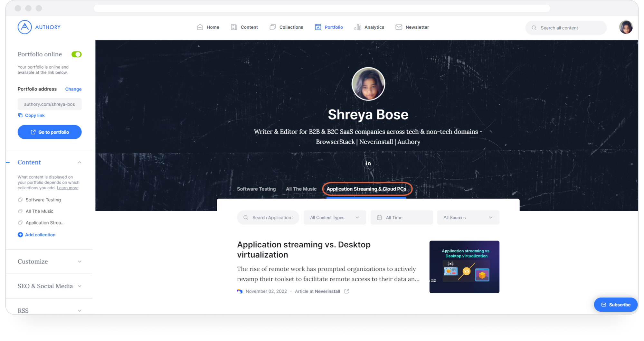Viewport: 644px width, 341px height.
Task: Select Application Strea... in sidebar content list
Action: point(45,223)
